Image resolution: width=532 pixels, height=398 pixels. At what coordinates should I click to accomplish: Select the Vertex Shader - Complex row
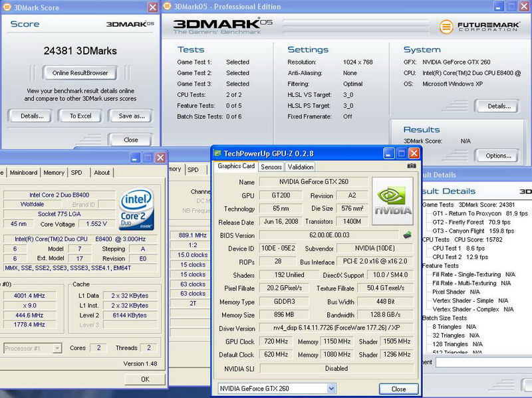473,309
